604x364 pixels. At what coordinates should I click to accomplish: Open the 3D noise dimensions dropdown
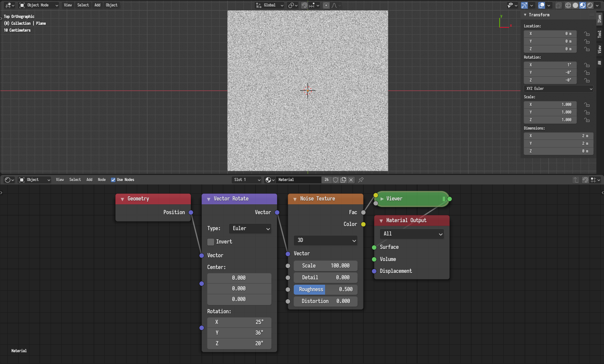(325, 241)
